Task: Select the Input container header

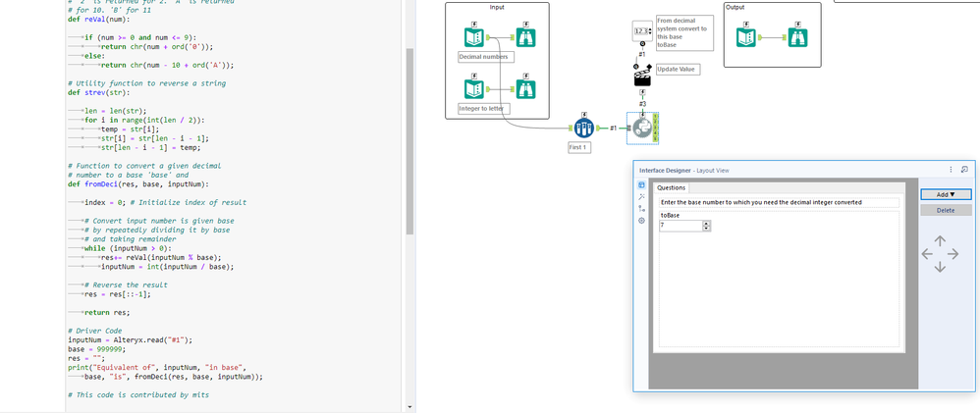Action: [497, 8]
